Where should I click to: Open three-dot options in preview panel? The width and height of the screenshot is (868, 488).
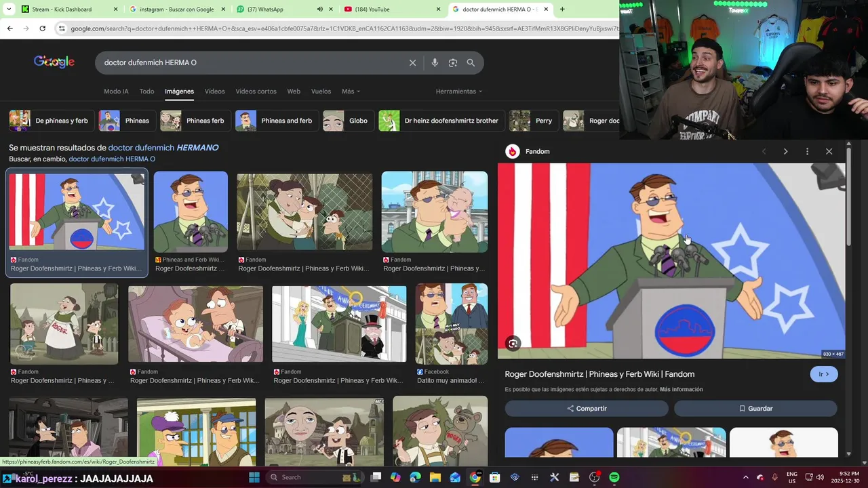point(807,151)
